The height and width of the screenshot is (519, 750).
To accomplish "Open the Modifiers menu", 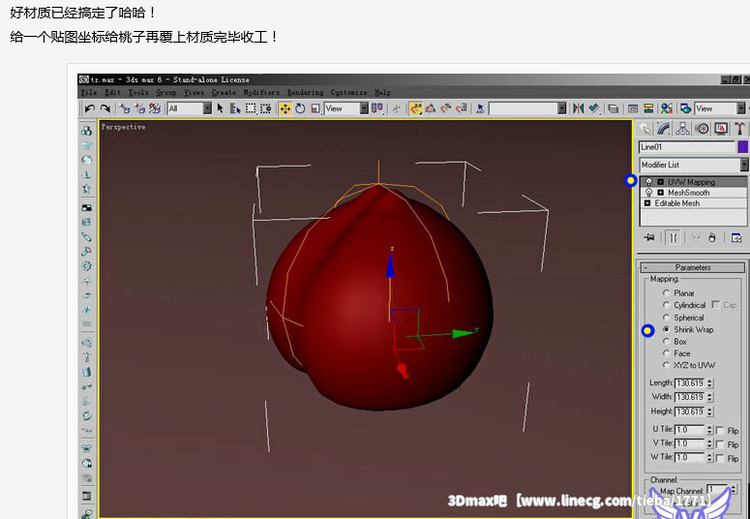I will click(x=261, y=92).
